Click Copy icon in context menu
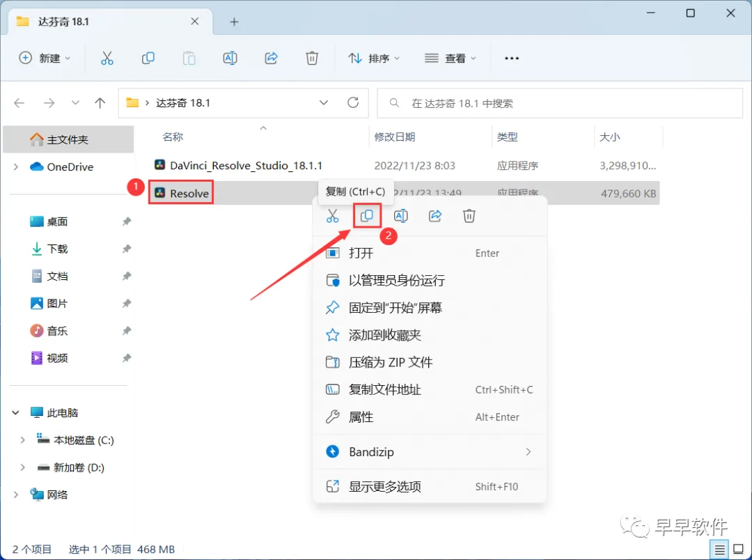Viewport: 752px width, 560px height. [367, 216]
